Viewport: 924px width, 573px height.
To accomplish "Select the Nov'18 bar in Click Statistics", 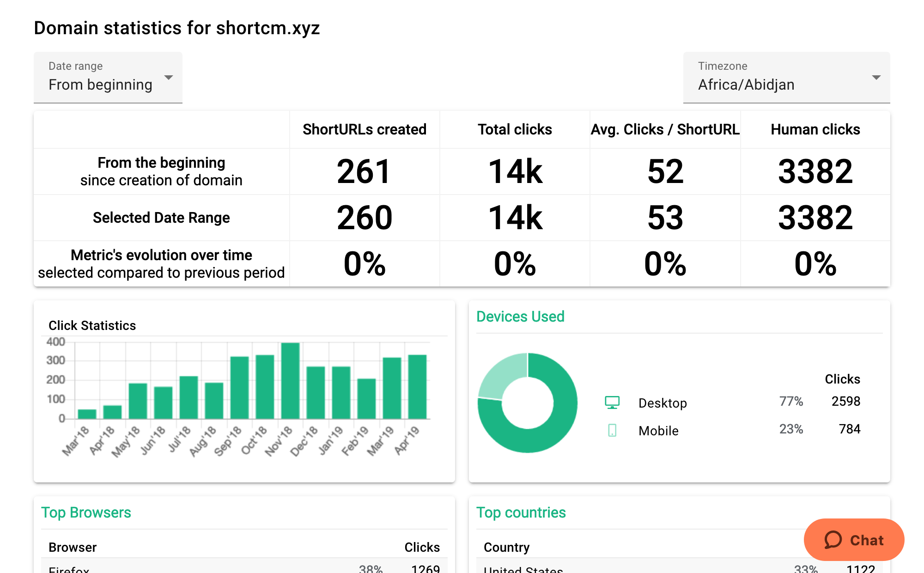I will click(x=291, y=379).
